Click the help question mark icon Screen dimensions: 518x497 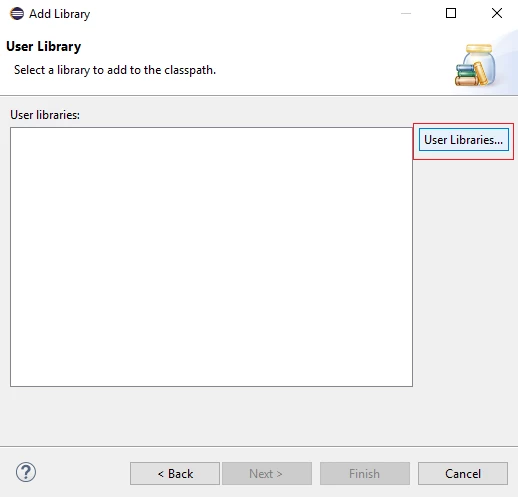(x=26, y=472)
